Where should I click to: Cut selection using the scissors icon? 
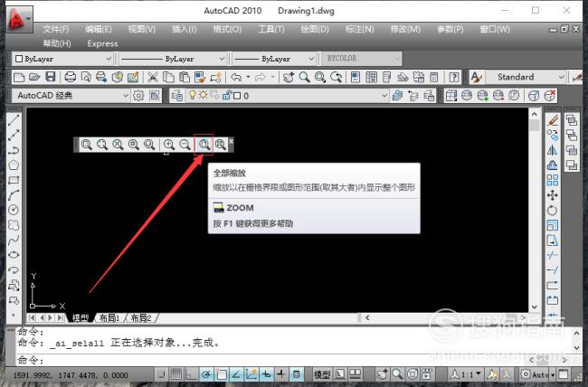(152, 77)
